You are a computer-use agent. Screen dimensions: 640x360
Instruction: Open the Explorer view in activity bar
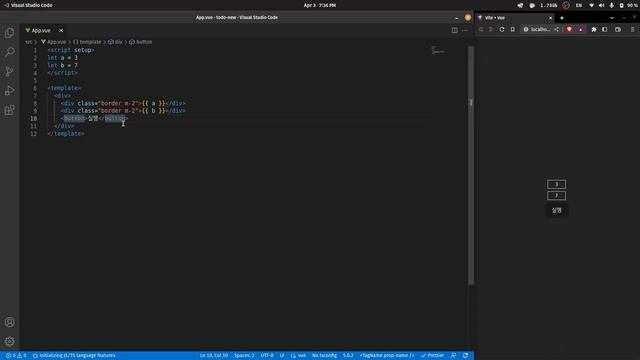point(9,33)
